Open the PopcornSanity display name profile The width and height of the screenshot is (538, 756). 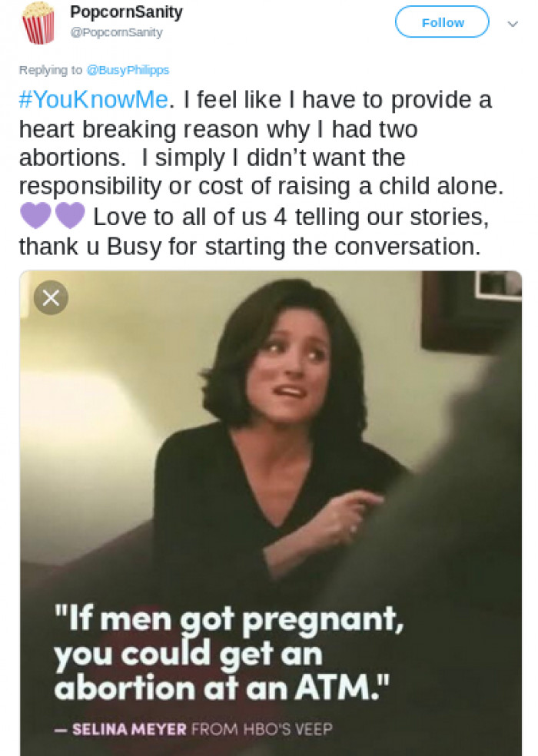tap(126, 12)
